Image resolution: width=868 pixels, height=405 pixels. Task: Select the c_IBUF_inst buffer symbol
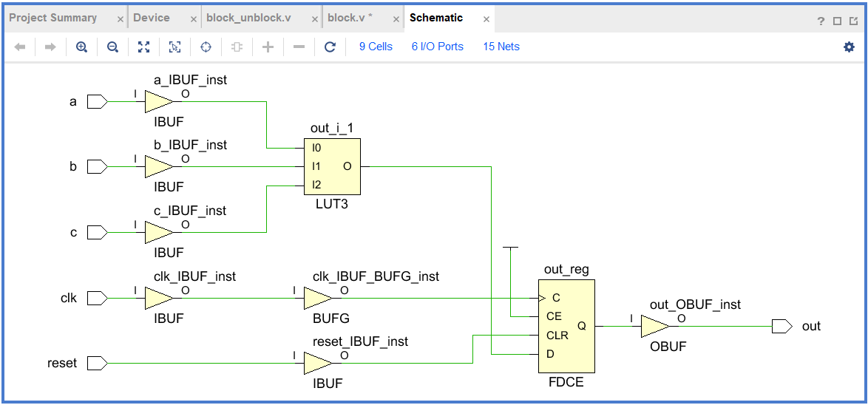click(159, 232)
